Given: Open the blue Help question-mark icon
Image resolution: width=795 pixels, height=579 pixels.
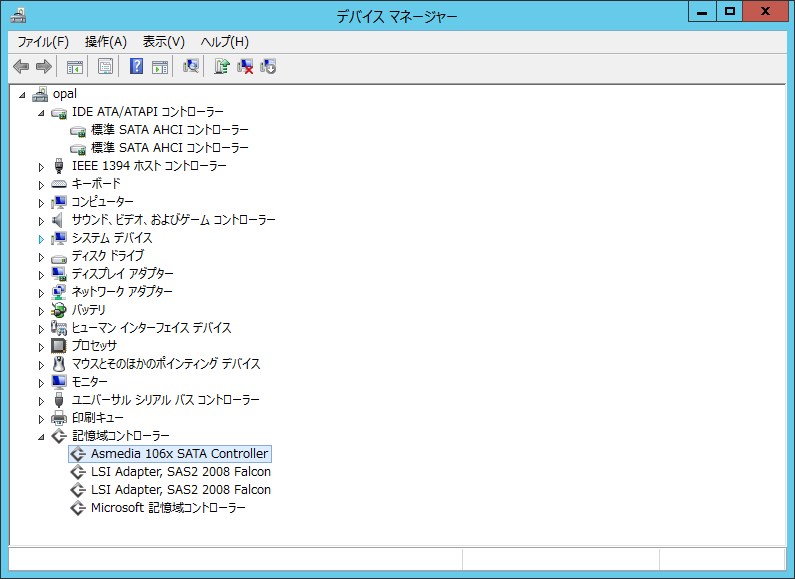Looking at the screenshot, I should point(136,66).
